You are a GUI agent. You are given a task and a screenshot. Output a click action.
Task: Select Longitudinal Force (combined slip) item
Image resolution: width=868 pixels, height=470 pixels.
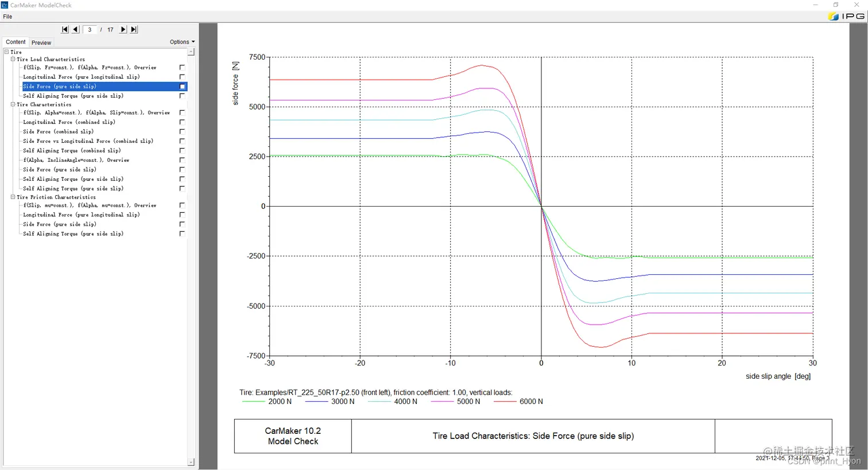(x=69, y=122)
